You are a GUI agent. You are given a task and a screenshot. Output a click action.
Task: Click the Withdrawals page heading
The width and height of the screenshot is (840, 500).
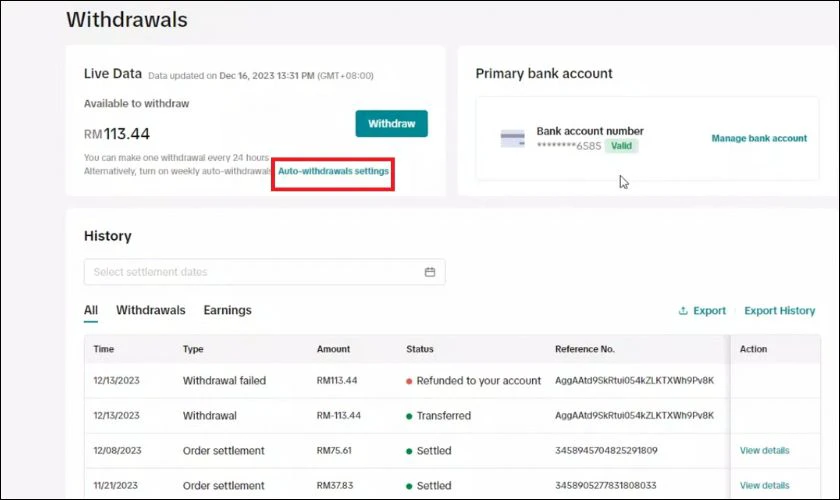tap(127, 20)
